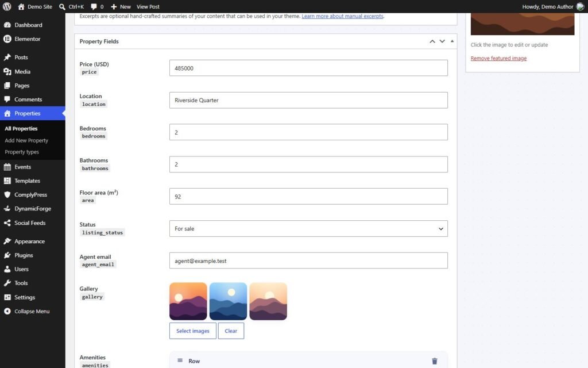Screen dimensions: 588x368
Task: Click the Elementor sidebar icon
Action: [7, 39]
